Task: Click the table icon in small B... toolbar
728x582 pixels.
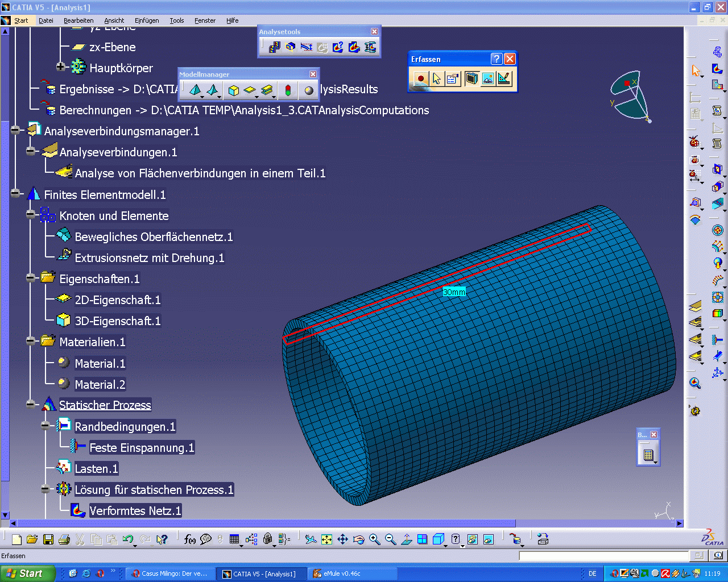Action: tap(648, 455)
